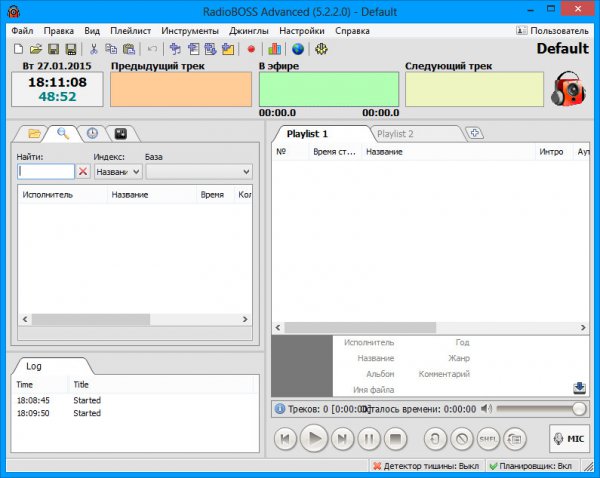Open a playlist via the folder toolbar icon

(x=36, y=49)
